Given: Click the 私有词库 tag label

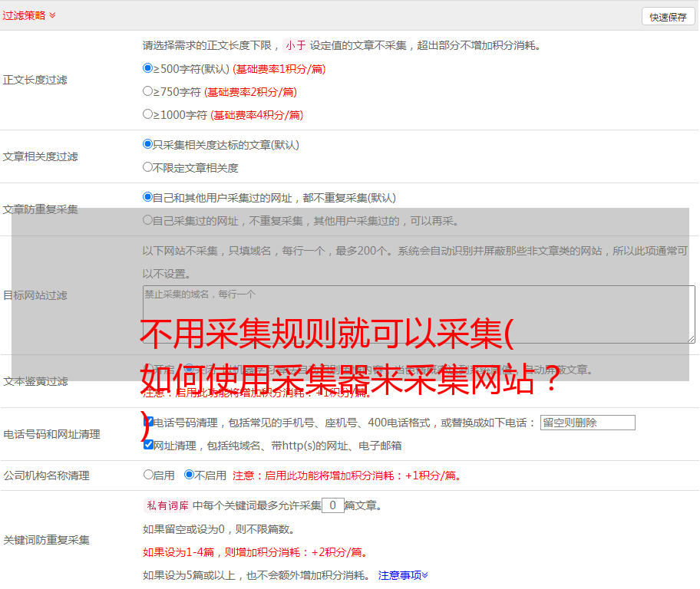Looking at the screenshot, I should [166, 505].
